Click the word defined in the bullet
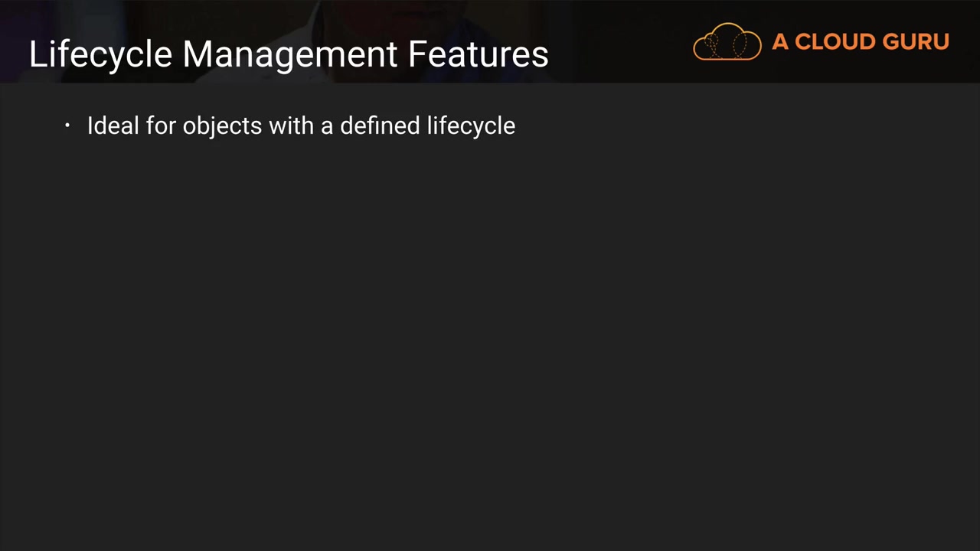Viewport: 980px width, 551px height. (x=380, y=126)
